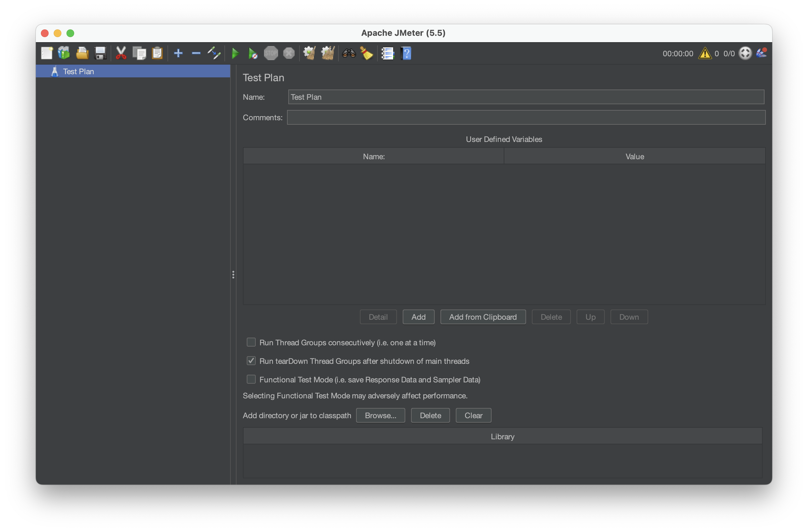Click the 0/0 thread count

tap(729, 53)
